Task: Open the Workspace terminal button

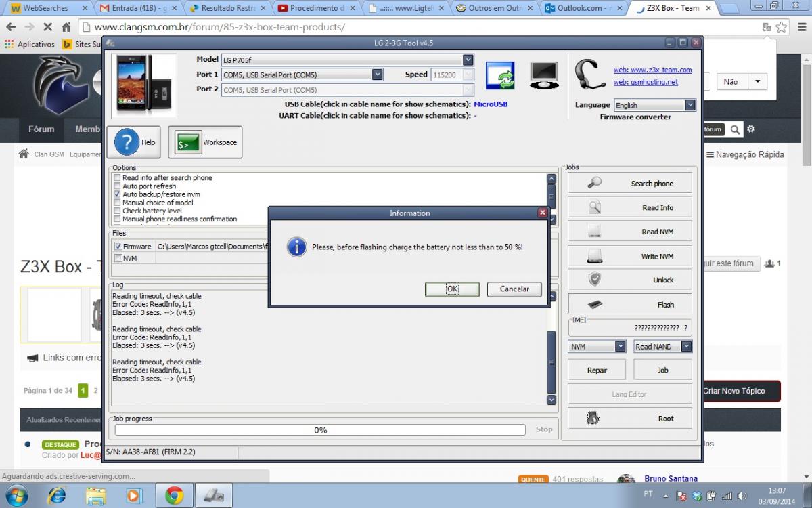Action: [205, 142]
